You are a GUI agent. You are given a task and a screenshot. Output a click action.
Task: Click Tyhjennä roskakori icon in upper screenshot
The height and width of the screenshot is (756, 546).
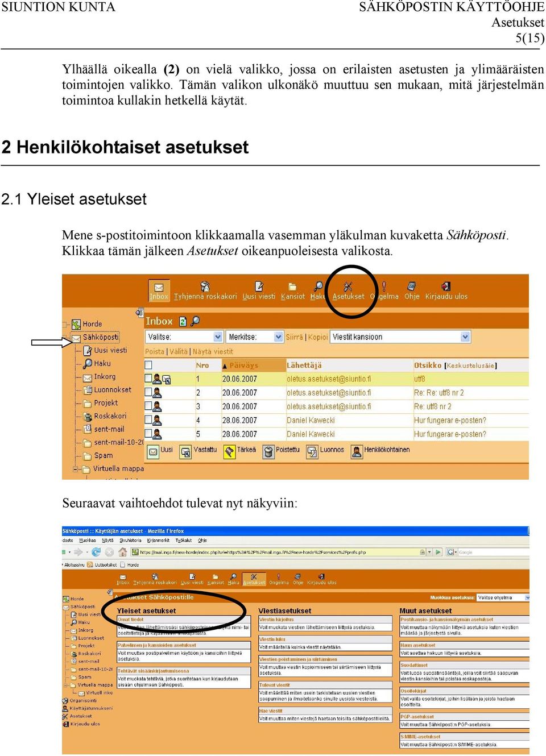point(205,286)
